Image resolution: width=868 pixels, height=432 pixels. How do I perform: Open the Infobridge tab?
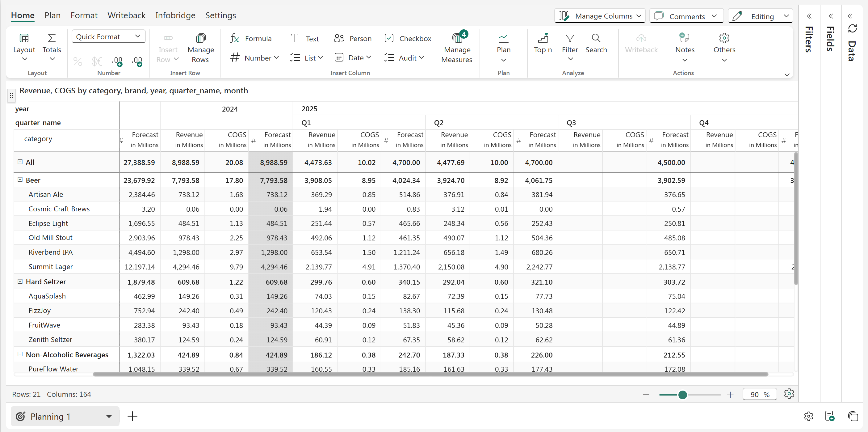(175, 15)
